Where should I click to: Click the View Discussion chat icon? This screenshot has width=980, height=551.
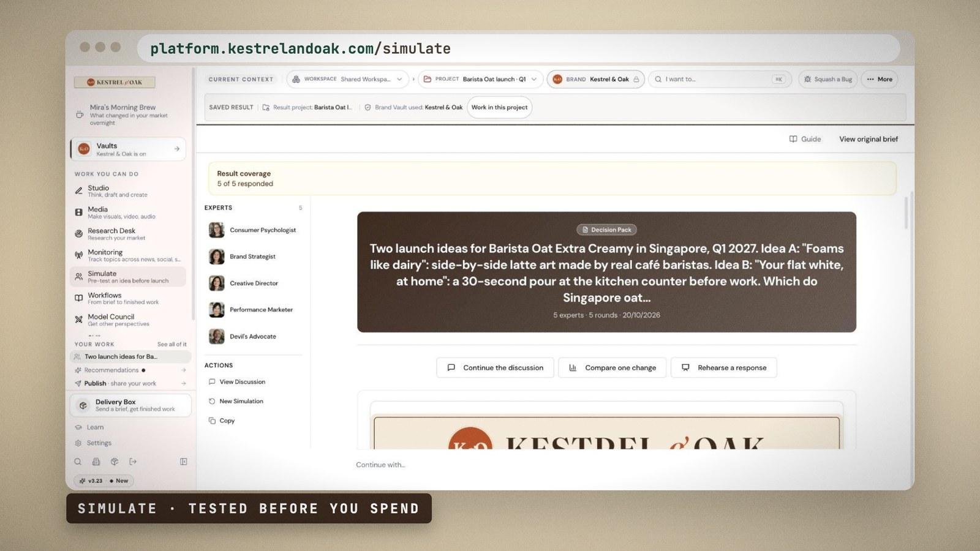(212, 381)
